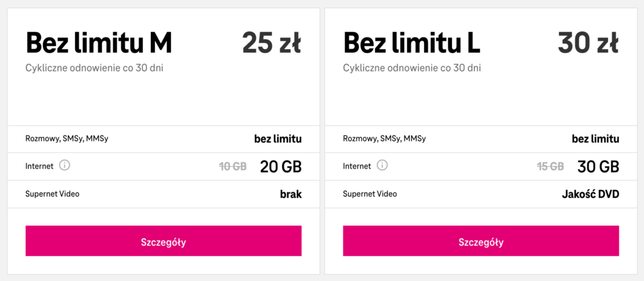The image size is (644, 281).
Task: Click the renewal subtitle under Bez limitu M
Action: pos(91,67)
